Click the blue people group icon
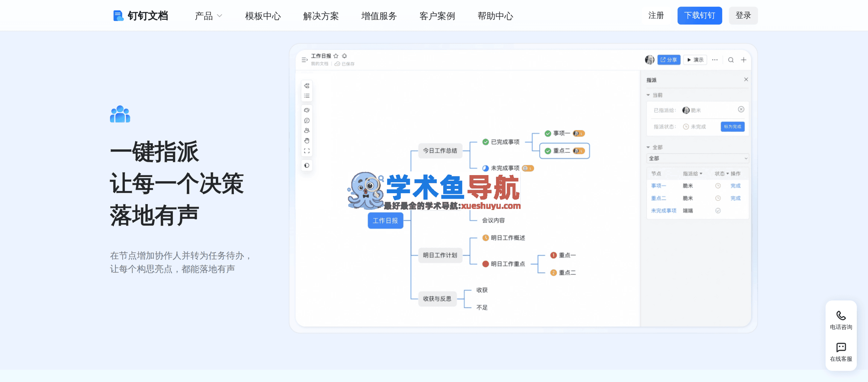The height and width of the screenshot is (382, 868). click(x=120, y=114)
